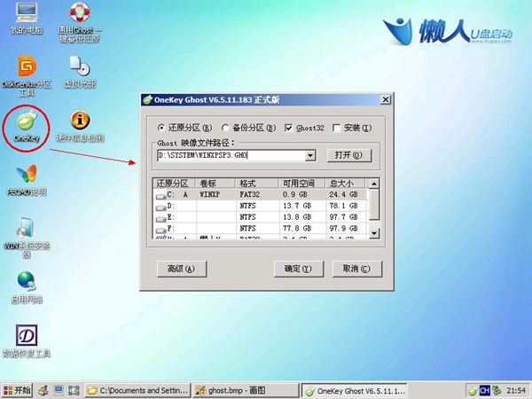Click partition list scroll up arrow
532x399 pixels.
pyautogui.click(x=374, y=184)
